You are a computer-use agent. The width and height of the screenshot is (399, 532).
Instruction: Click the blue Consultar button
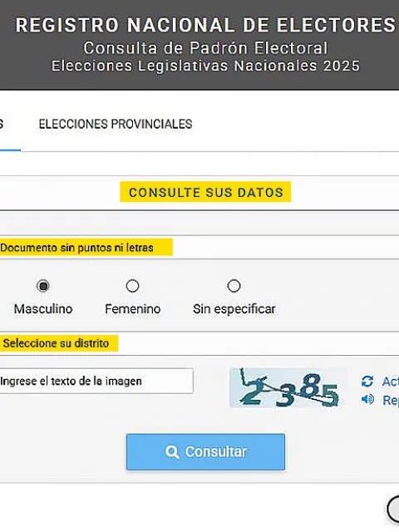click(x=205, y=452)
